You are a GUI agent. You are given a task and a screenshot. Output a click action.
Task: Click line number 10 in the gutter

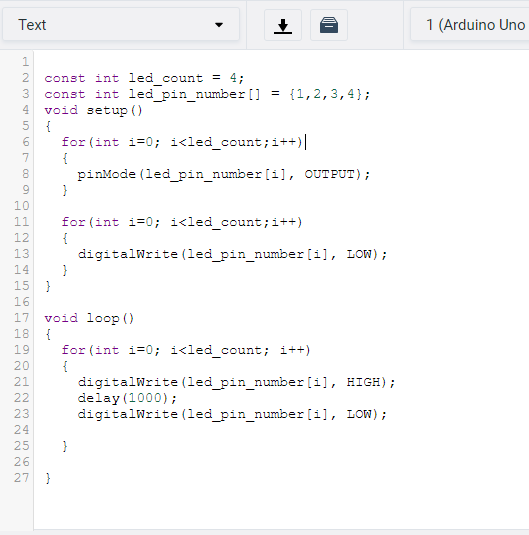coord(22,206)
